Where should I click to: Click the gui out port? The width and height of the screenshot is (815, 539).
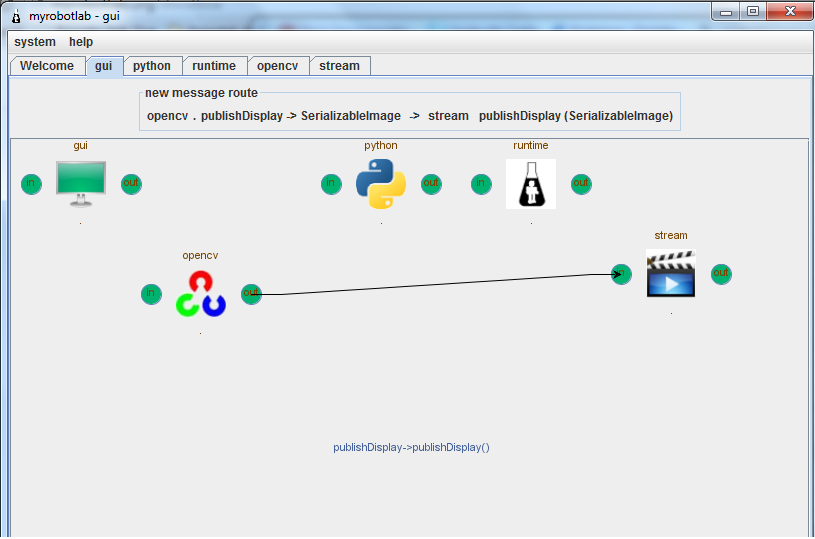click(131, 184)
